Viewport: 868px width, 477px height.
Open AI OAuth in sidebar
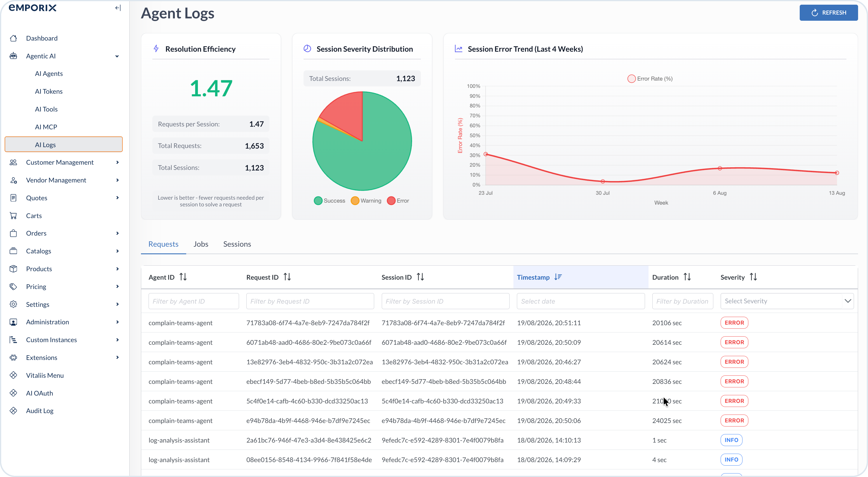(39, 393)
